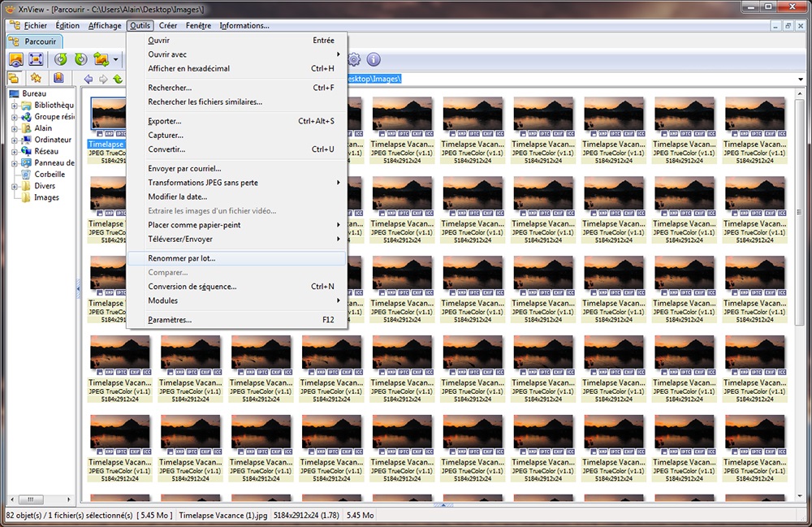The width and height of the screenshot is (812, 527).
Task: Open the Affichage menu
Action: pyautogui.click(x=105, y=25)
